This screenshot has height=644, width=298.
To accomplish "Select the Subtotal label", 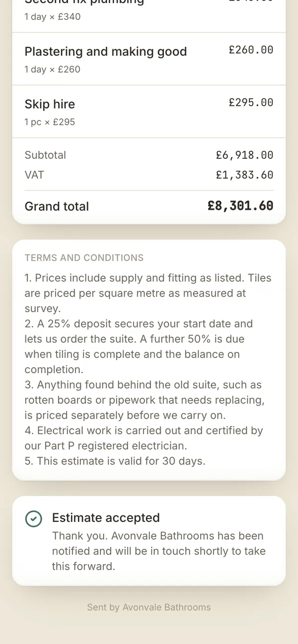I will point(45,155).
